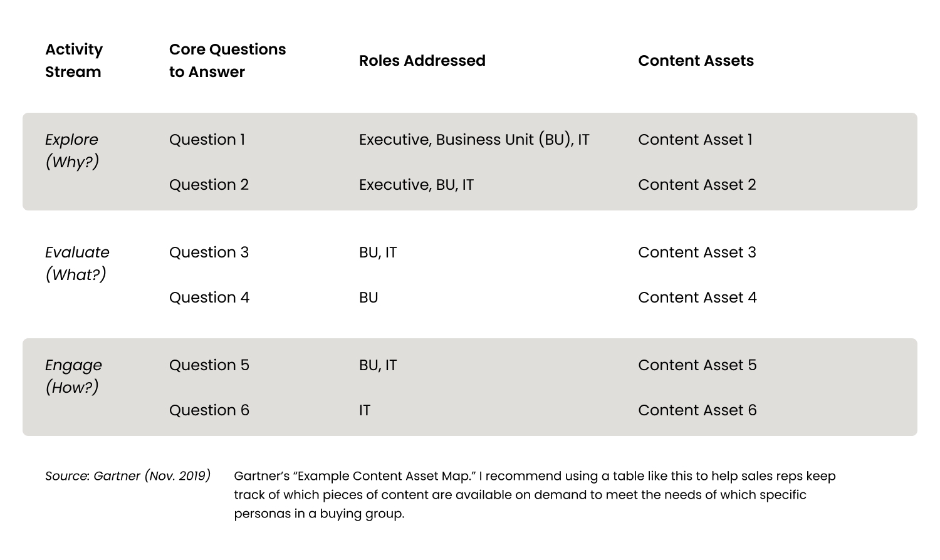Click the Question 6 cell
Screen dimensions: 940x560
tap(209, 410)
